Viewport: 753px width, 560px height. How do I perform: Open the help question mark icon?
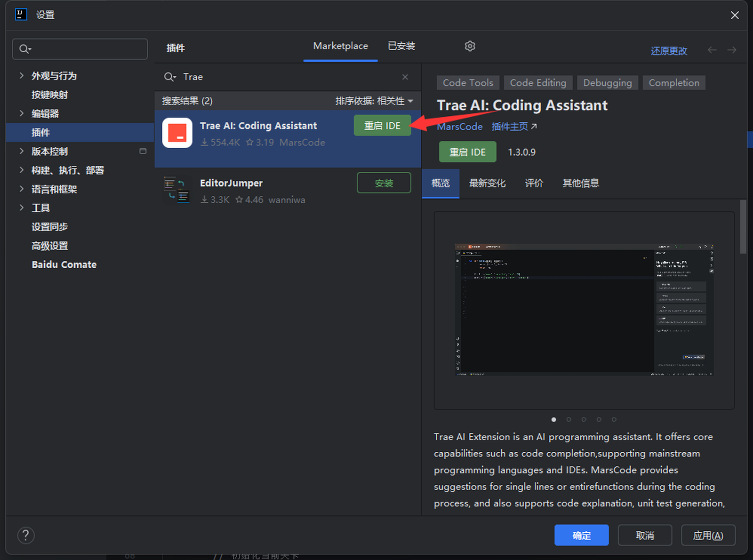[26, 535]
